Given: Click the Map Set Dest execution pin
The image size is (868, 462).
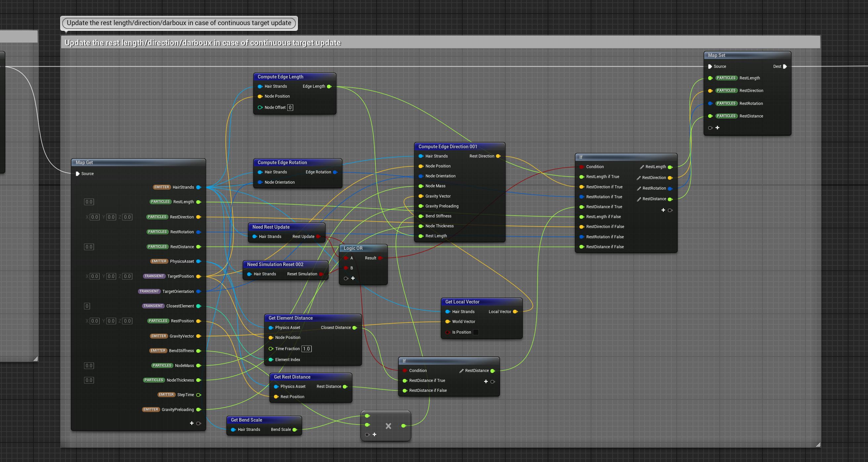Looking at the screenshot, I should [x=785, y=67].
